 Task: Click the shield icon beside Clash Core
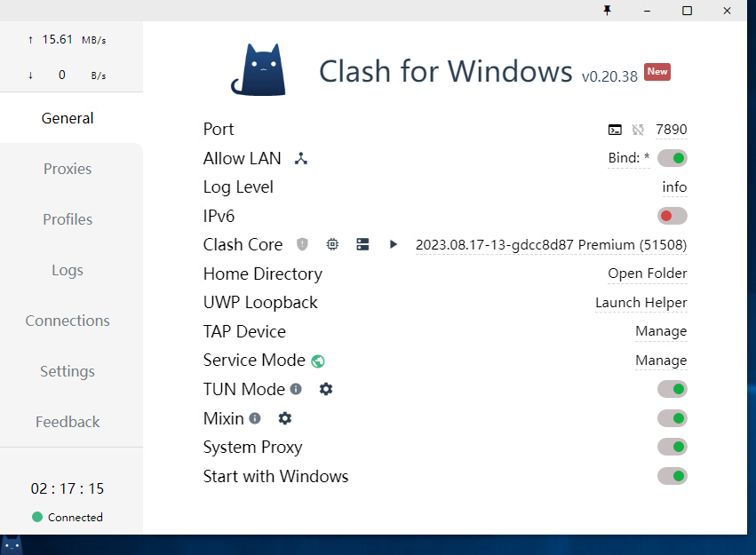click(x=302, y=244)
